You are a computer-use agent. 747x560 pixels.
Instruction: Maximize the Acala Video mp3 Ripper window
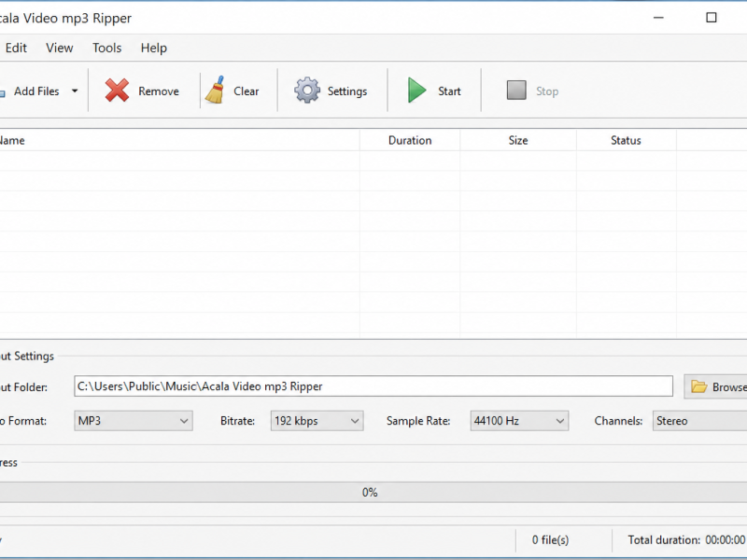[712, 18]
